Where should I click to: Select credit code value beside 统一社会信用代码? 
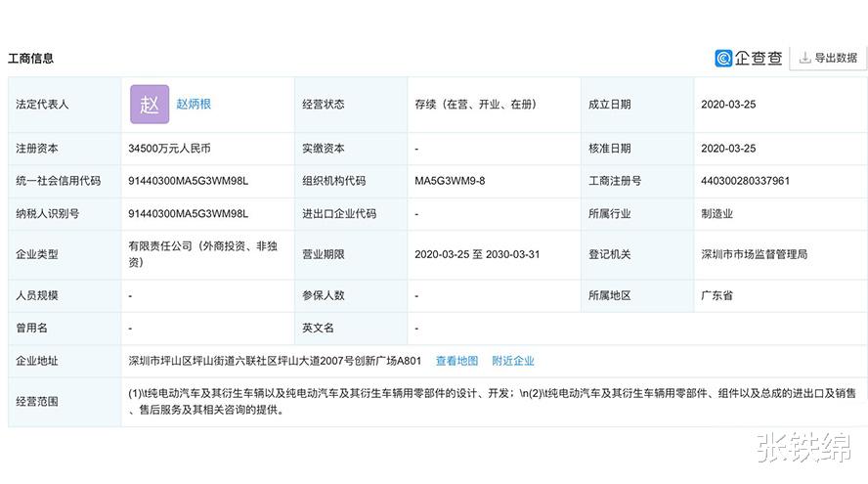point(189,181)
